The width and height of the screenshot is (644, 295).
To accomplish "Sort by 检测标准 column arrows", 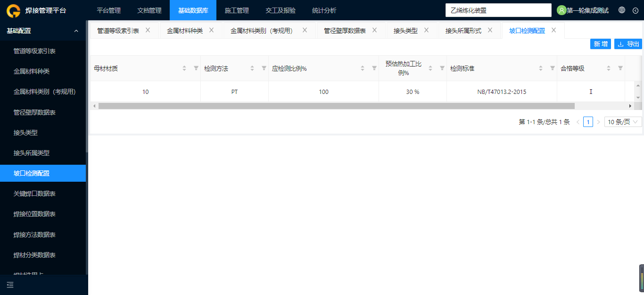I will pyautogui.click(x=541, y=68).
